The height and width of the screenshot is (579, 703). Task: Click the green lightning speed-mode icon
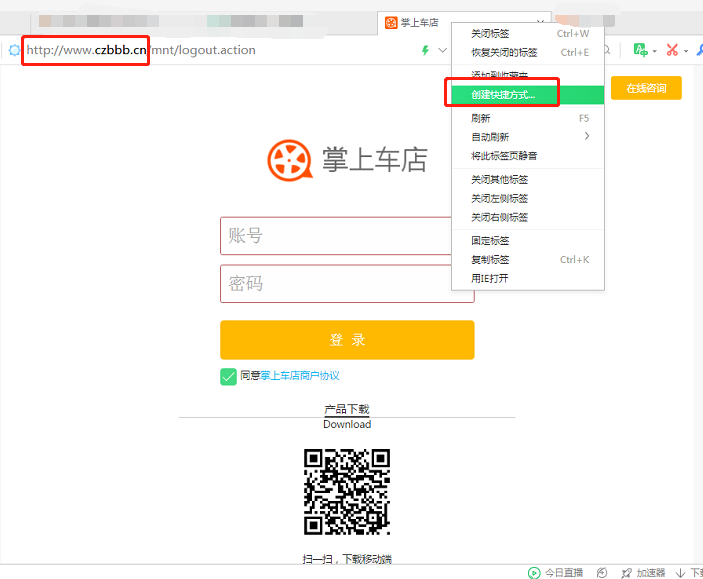tap(425, 50)
